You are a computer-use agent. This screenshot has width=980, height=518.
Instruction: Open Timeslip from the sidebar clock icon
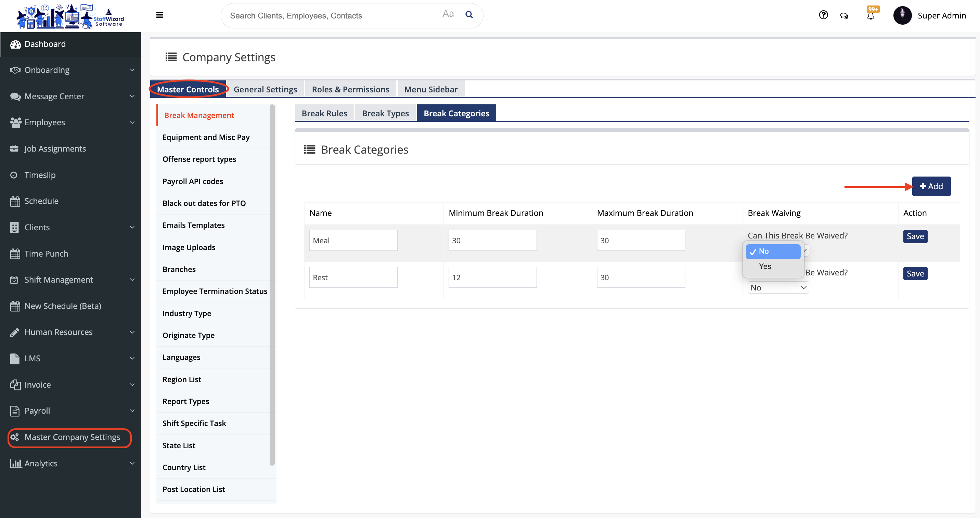pos(14,174)
